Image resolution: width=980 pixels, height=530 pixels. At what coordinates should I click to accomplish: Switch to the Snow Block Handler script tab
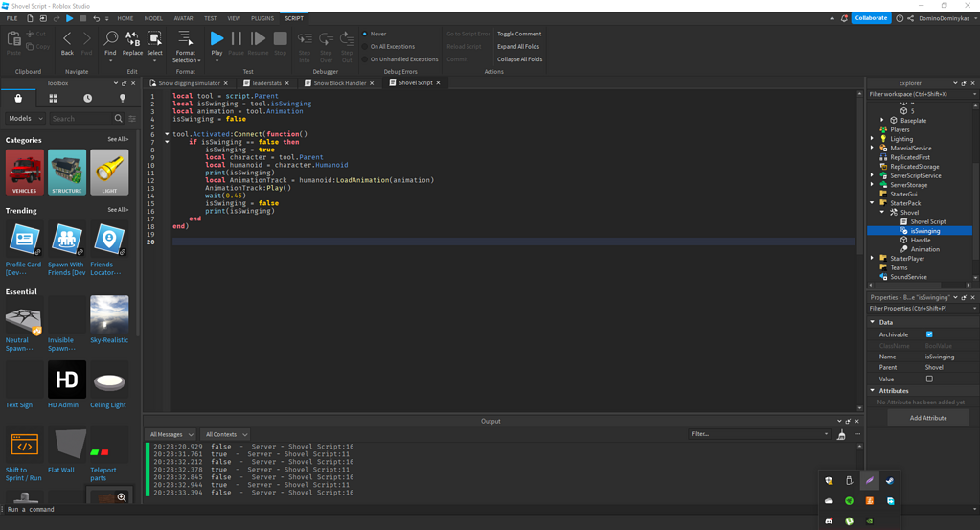[340, 83]
